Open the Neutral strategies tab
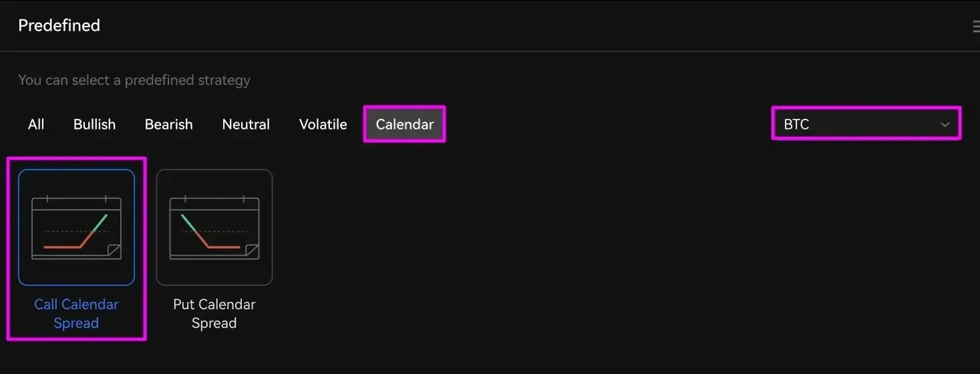Screen dimensions: 980x374 246,124
